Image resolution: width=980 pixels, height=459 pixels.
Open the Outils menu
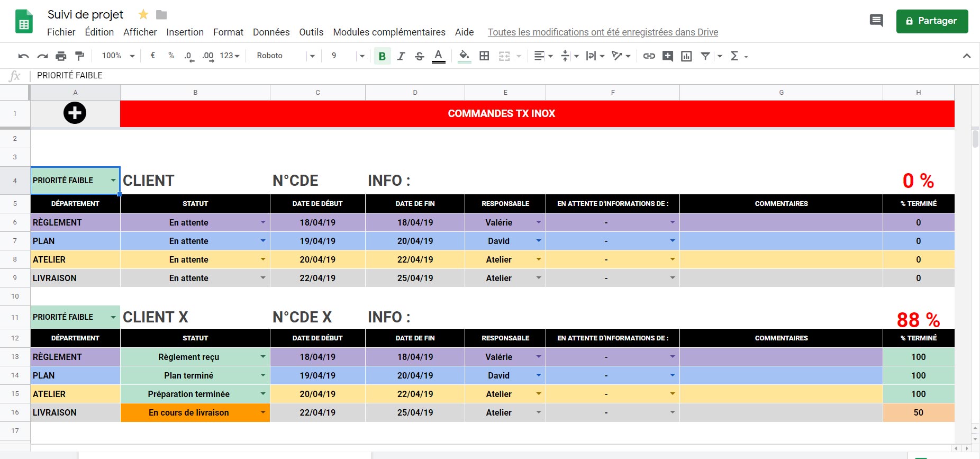tap(311, 32)
